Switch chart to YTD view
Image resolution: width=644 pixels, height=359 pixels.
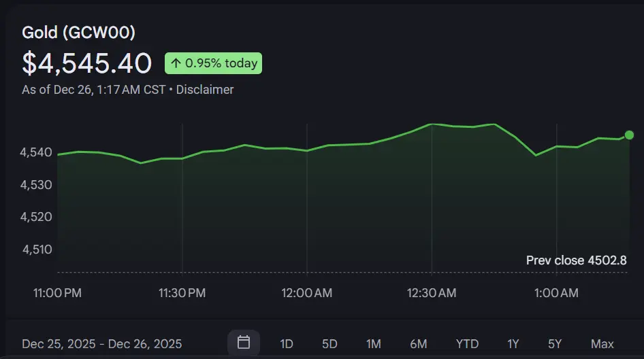coord(467,344)
